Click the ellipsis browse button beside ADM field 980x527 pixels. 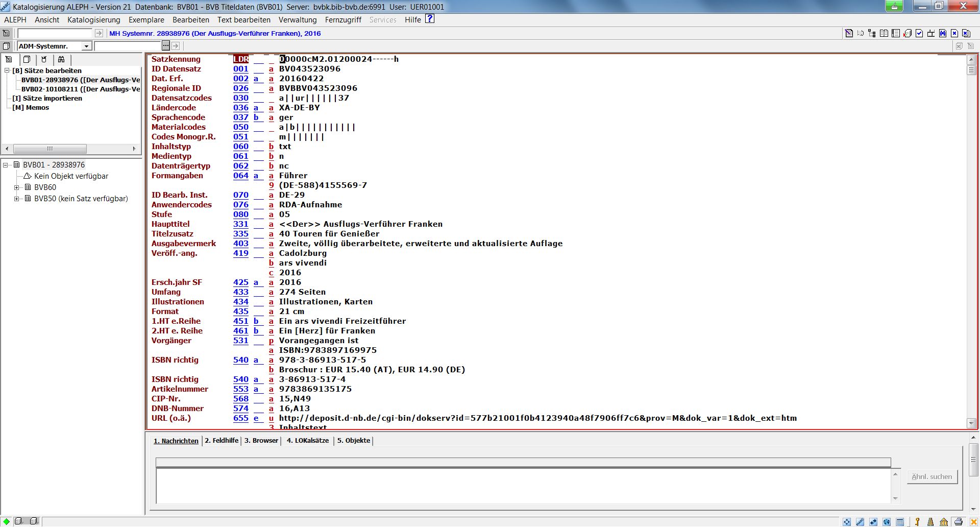(x=165, y=46)
